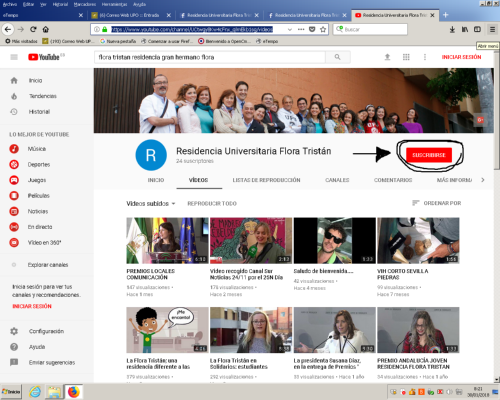Click the Firefox taskbar icon

74,392
